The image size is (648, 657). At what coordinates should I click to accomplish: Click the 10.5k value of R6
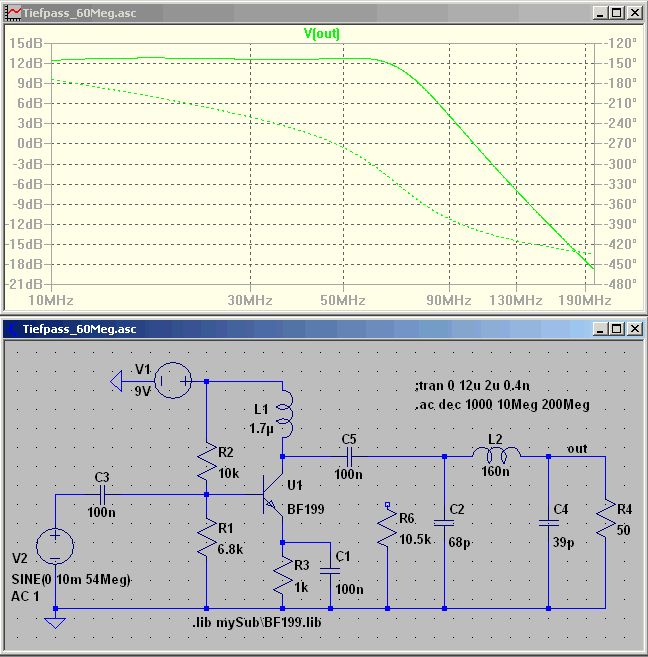[415, 539]
